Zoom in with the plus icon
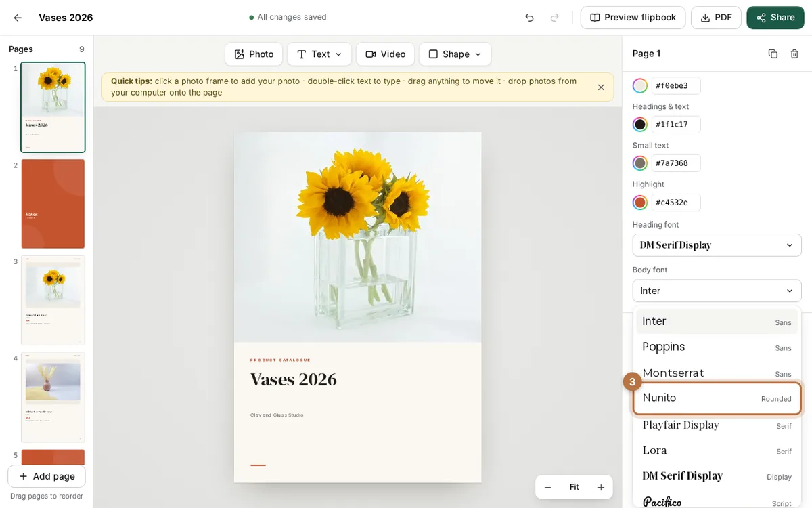 (601, 487)
